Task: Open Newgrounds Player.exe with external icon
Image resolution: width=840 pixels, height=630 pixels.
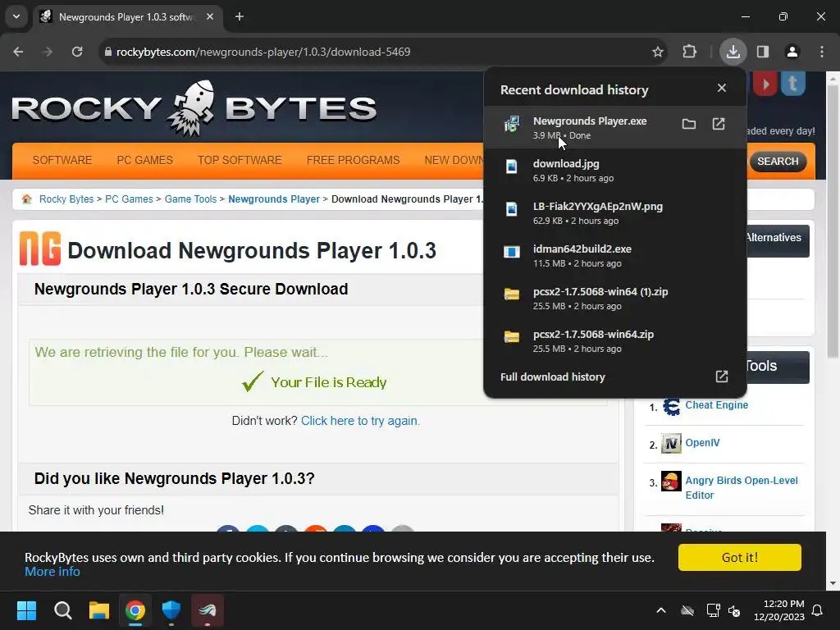Action: click(x=719, y=125)
